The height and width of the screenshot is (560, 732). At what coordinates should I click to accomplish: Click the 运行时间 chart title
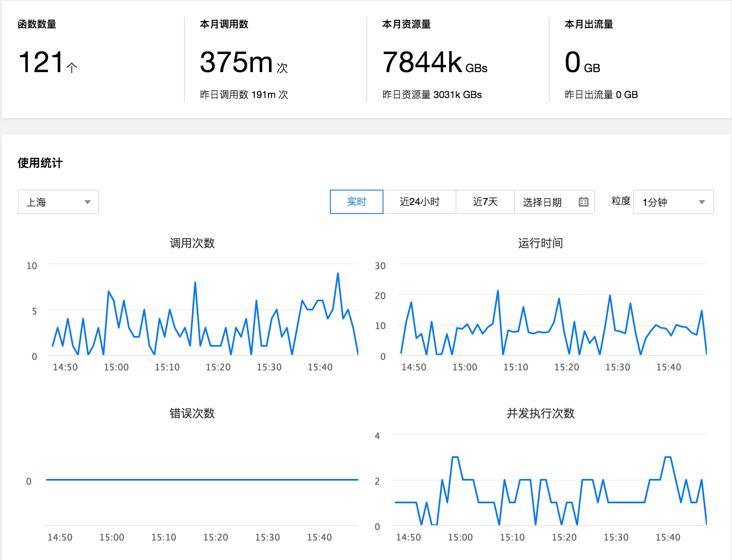click(540, 243)
